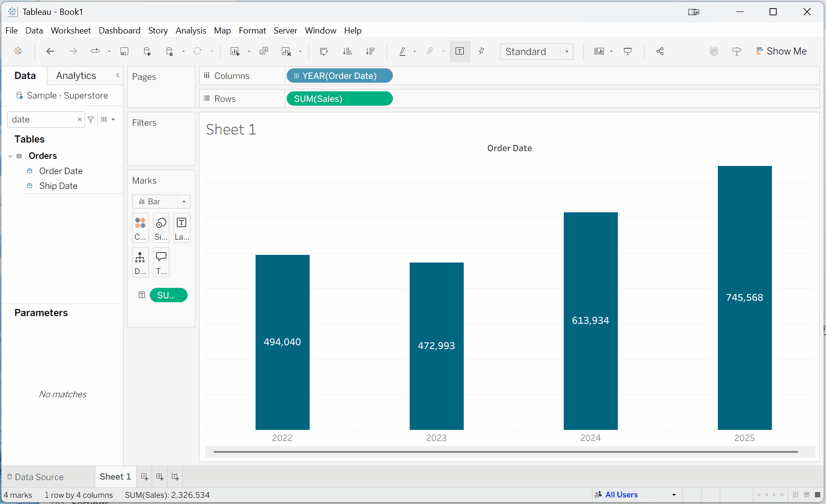Add a new dashboard from bottom tabs
The height and width of the screenshot is (504, 826).
click(x=160, y=477)
